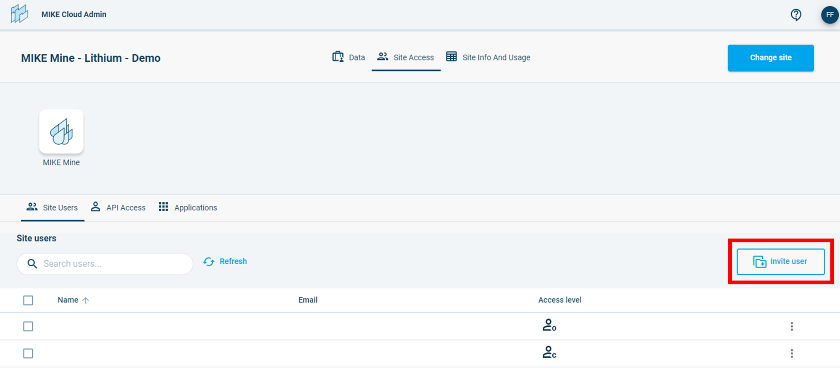Open the three-dot menu for first user row
This screenshot has width=840, height=370.
point(792,326)
